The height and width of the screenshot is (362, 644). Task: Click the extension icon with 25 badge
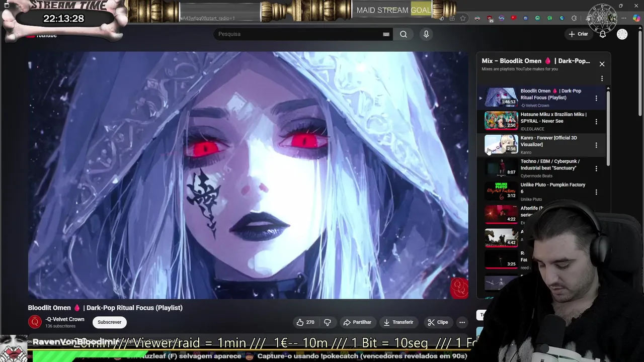coord(490,19)
